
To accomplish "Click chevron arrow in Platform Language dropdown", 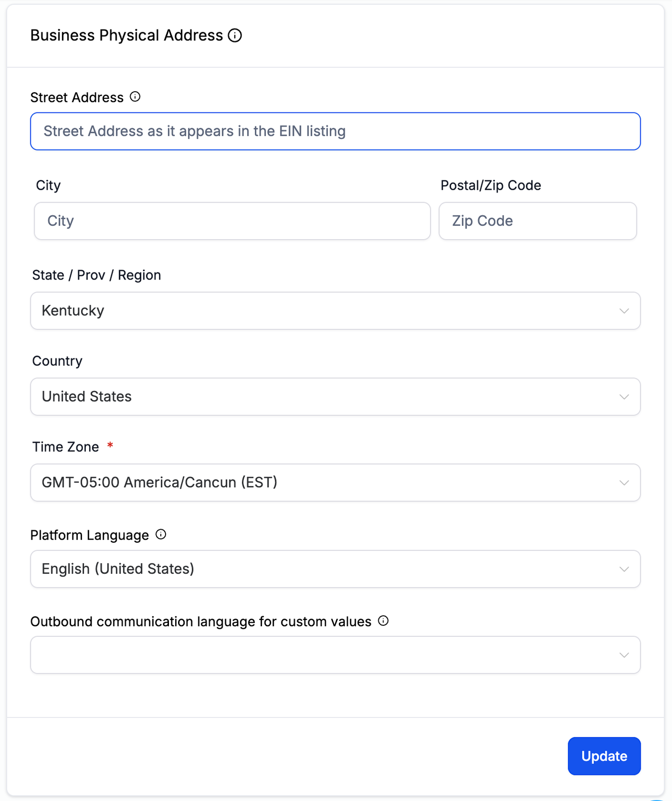I will (624, 569).
